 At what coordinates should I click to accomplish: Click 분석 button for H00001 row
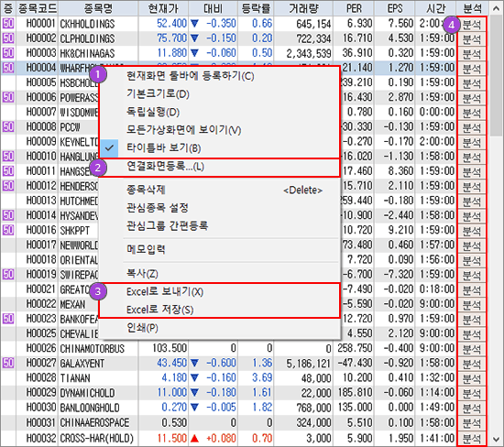(472, 24)
